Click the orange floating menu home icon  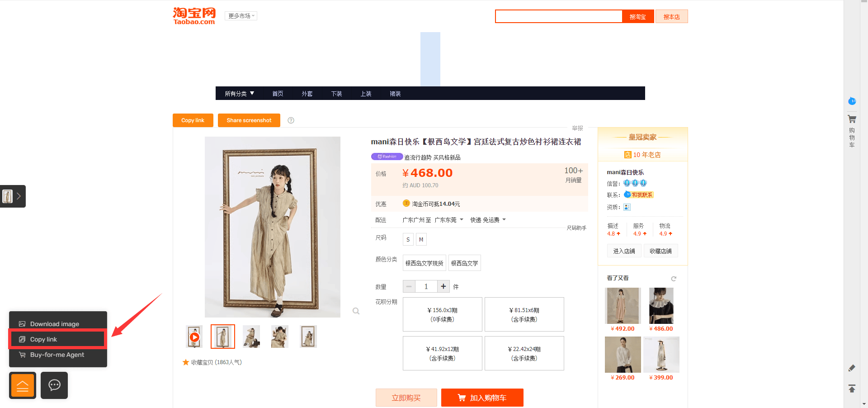tap(23, 385)
